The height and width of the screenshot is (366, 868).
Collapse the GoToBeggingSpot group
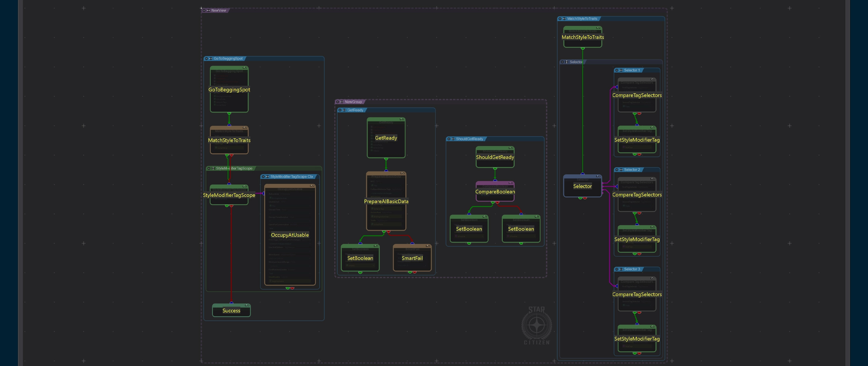pos(206,59)
